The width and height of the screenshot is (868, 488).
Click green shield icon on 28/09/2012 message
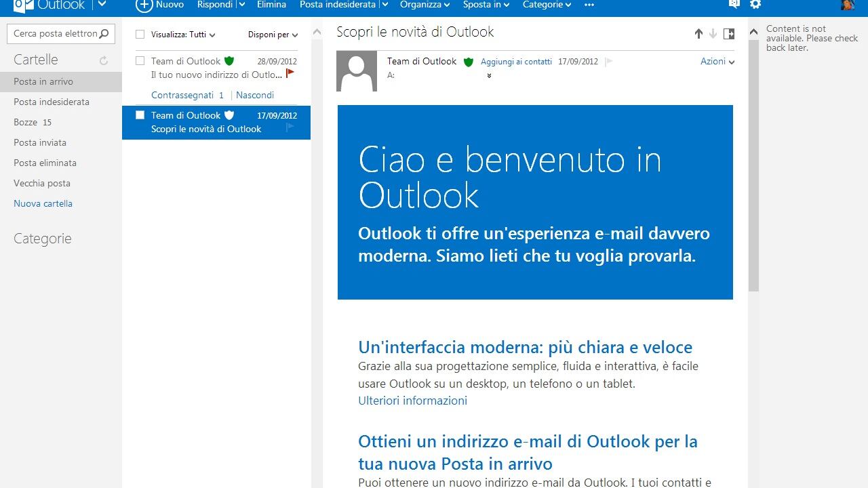tap(229, 61)
